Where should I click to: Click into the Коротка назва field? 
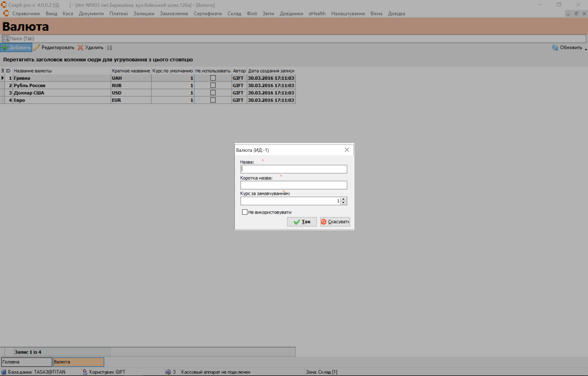click(293, 185)
